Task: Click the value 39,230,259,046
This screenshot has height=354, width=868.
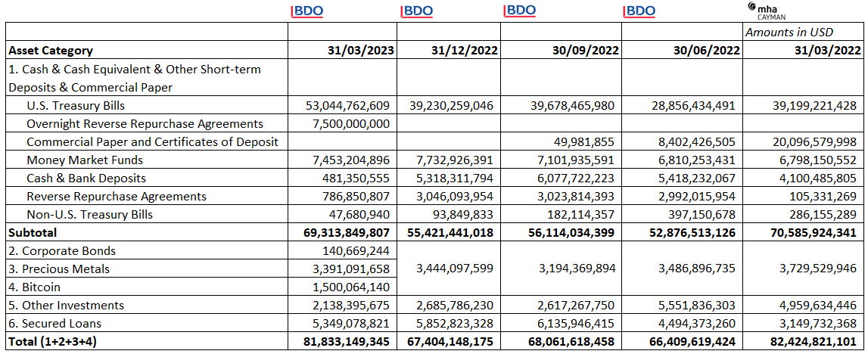Action: pos(451,105)
